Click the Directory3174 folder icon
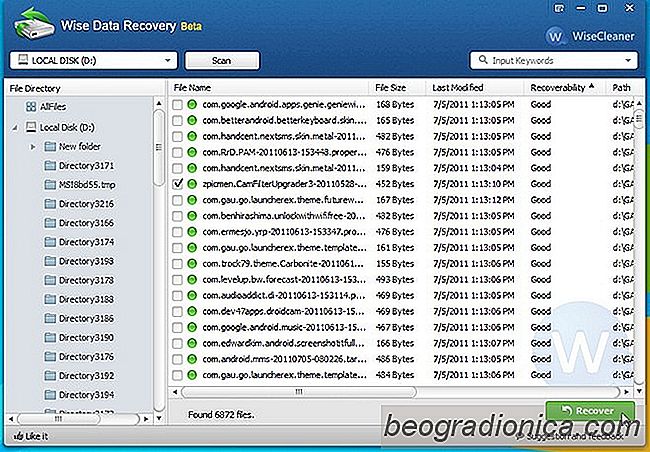Image resolution: width=650 pixels, height=452 pixels. (50, 242)
